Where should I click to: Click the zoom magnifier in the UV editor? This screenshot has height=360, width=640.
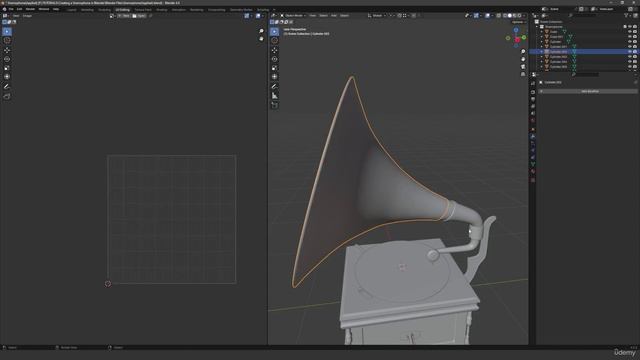(262, 31)
